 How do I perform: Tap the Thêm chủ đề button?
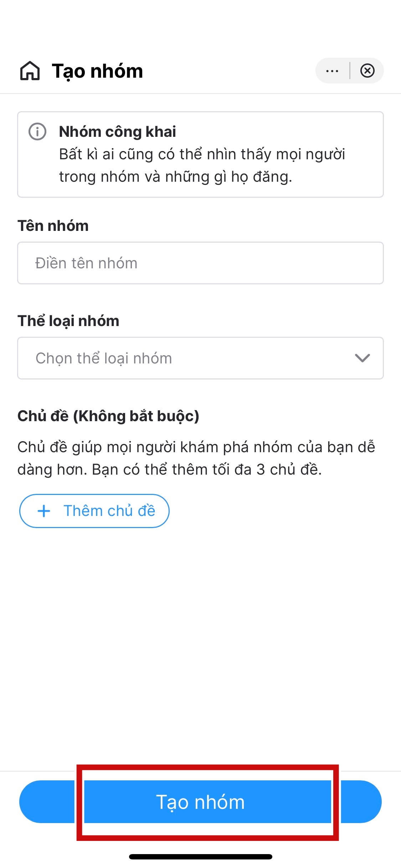click(94, 511)
